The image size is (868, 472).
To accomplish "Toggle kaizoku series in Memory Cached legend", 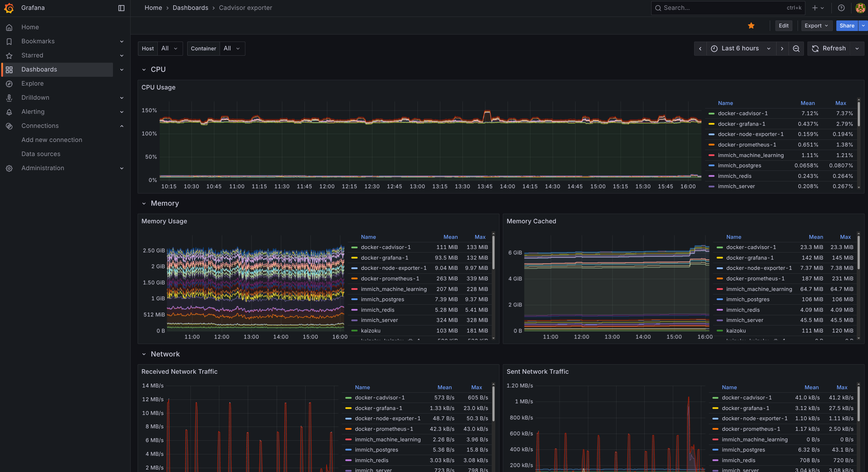I will click(x=736, y=331).
